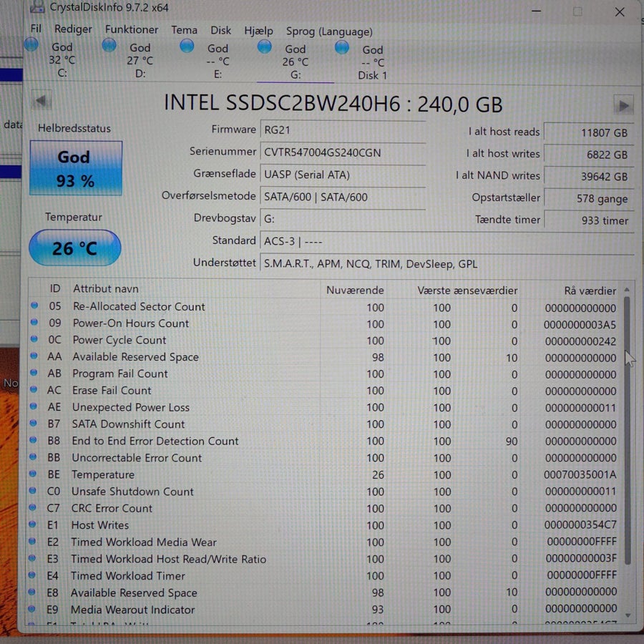The image size is (644, 644).
Task: Click the Drevbogstav G: field
Action: pos(343,218)
